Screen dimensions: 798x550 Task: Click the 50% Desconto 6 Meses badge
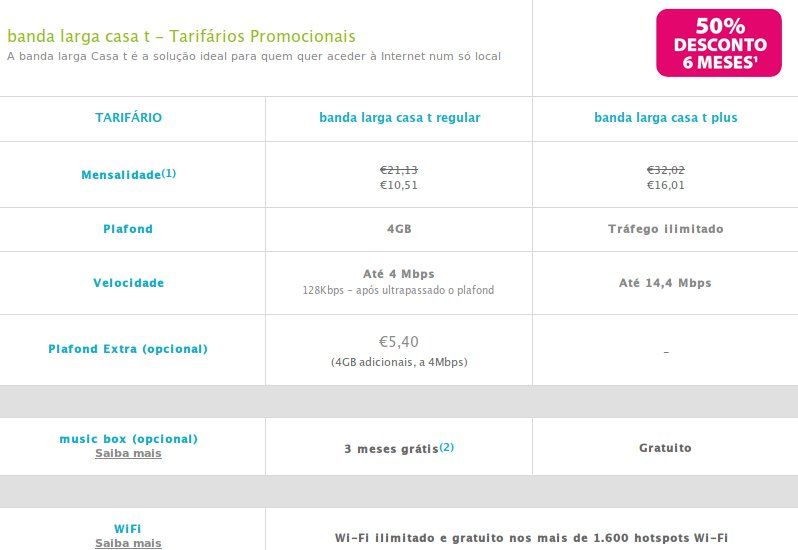(719, 43)
